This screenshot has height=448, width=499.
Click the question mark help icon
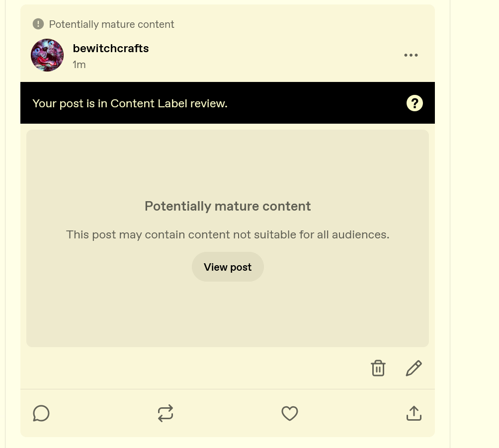pos(415,103)
